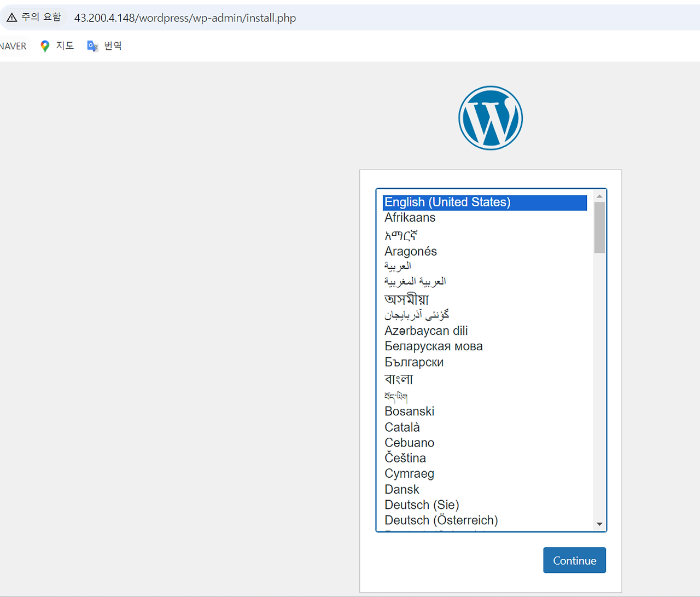This screenshot has height=597, width=700.
Task: Select Deutsch (Sie) language
Action: click(485, 505)
